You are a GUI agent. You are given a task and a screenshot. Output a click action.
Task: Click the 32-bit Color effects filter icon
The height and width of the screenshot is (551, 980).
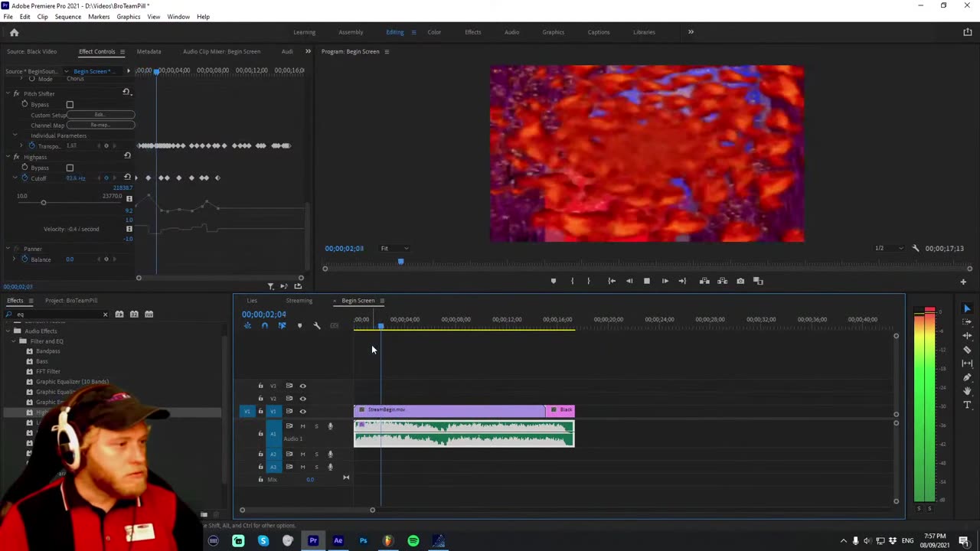[x=134, y=314]
